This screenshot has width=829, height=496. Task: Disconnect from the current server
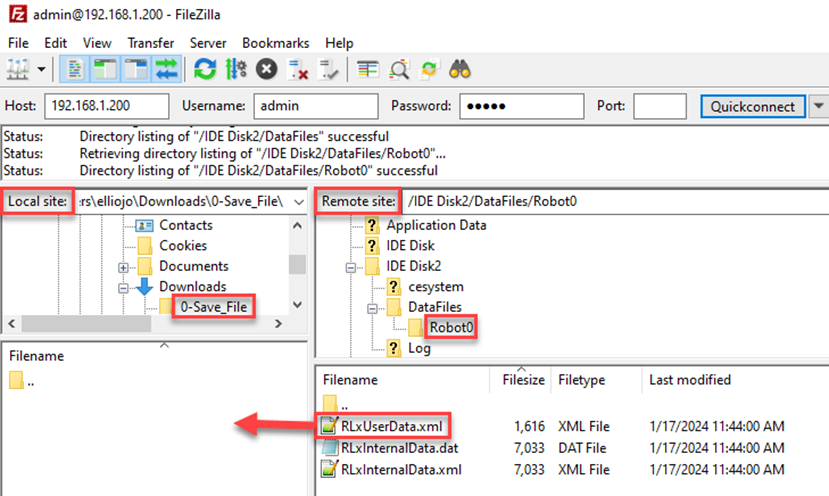pos(297,69)
